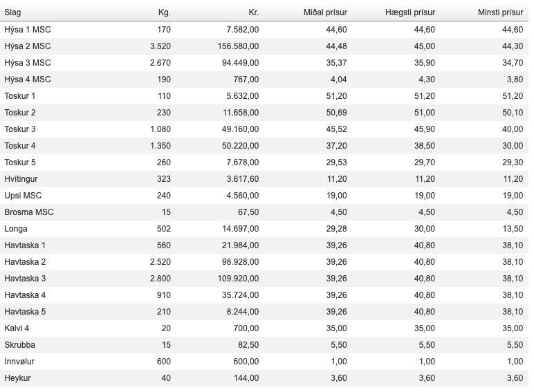Click the Minsti prísur column header
534x392 pixels.
[x=500, y=12]
